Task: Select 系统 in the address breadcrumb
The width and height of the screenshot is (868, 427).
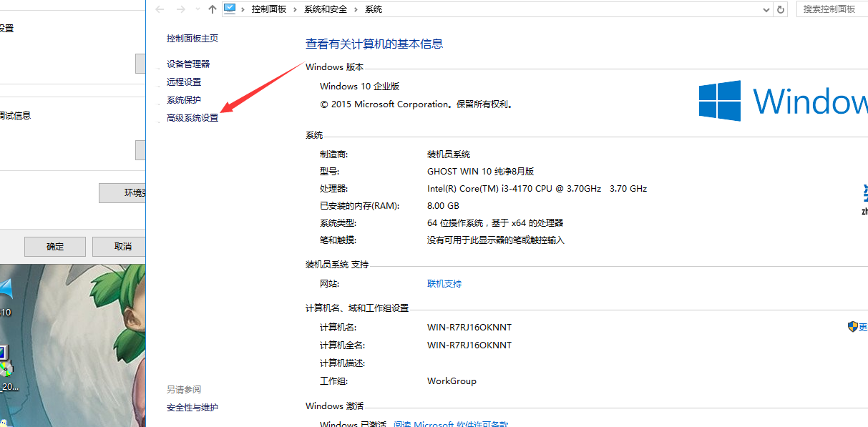Action: pyautogui.click(x=374, y=9)
